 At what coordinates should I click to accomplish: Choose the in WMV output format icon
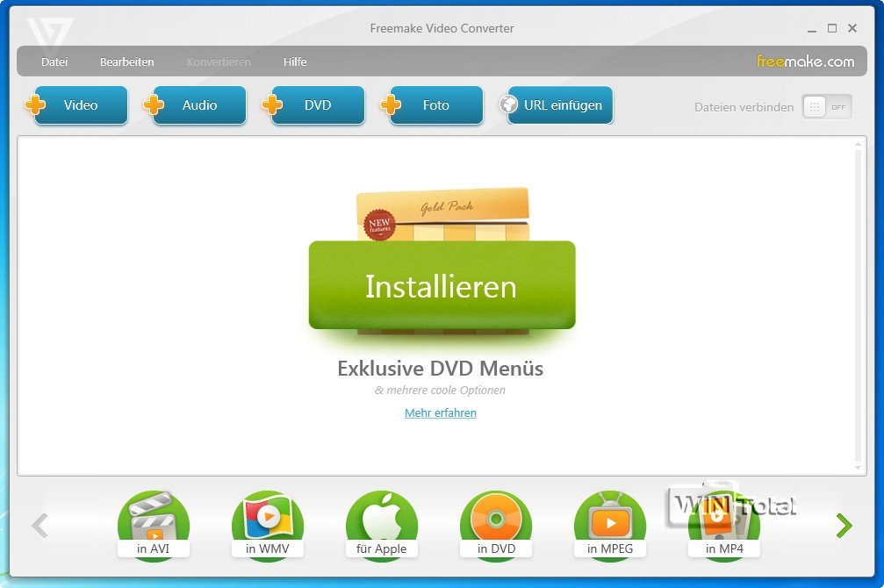267,526
